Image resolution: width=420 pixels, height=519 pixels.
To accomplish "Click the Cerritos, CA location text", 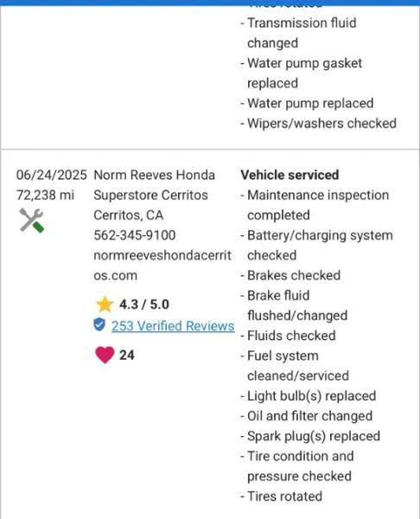I will pyautogui.click(x=128, y=215).
